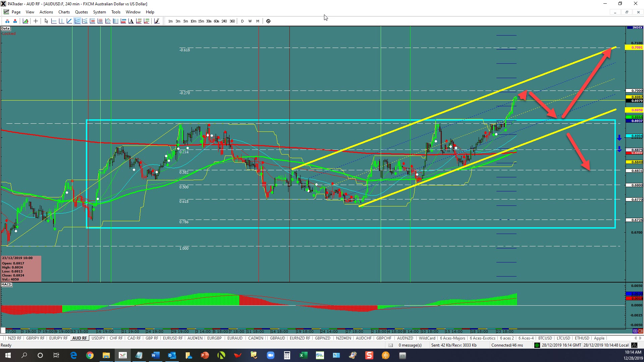Viewport: 644px width, 362px height.
Task: Set chart to Weekly timeframe W
Action: tap(250, 21)
